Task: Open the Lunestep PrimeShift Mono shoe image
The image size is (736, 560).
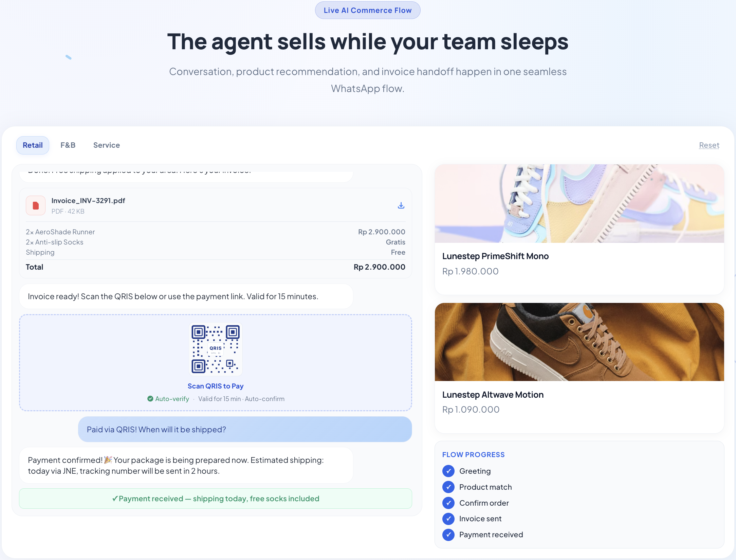Action: click(579, 203)
